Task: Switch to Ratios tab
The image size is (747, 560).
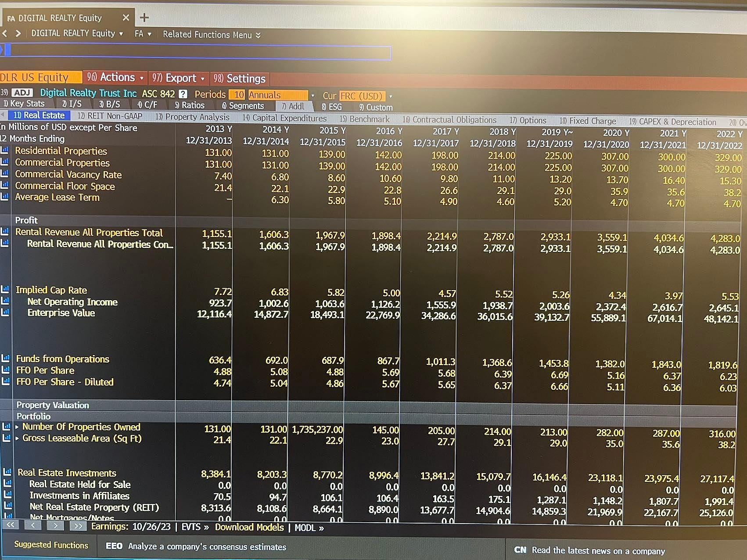Action: click(190, 105)
